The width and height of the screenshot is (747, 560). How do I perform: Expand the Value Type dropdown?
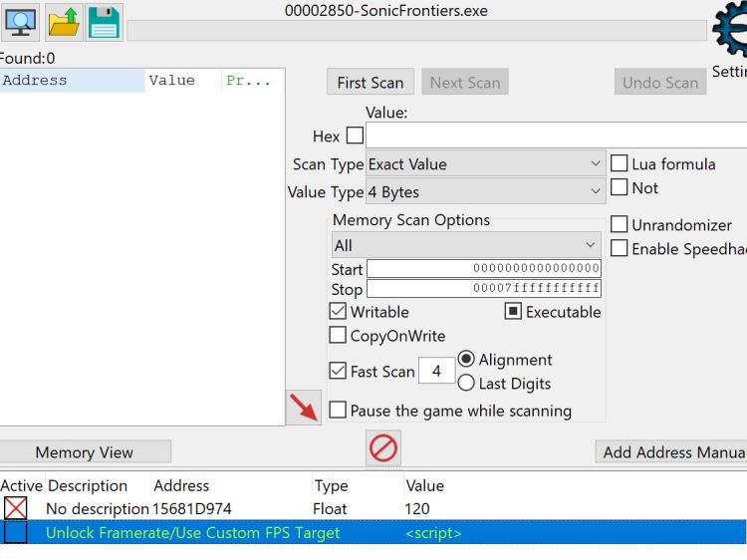pos(485,192)
